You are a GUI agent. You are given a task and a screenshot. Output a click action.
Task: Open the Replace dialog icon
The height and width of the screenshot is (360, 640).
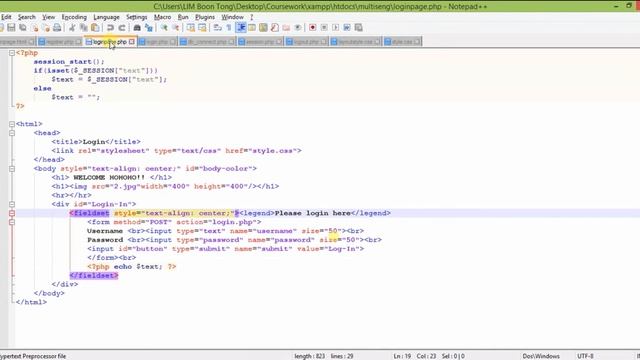(149, 28)
